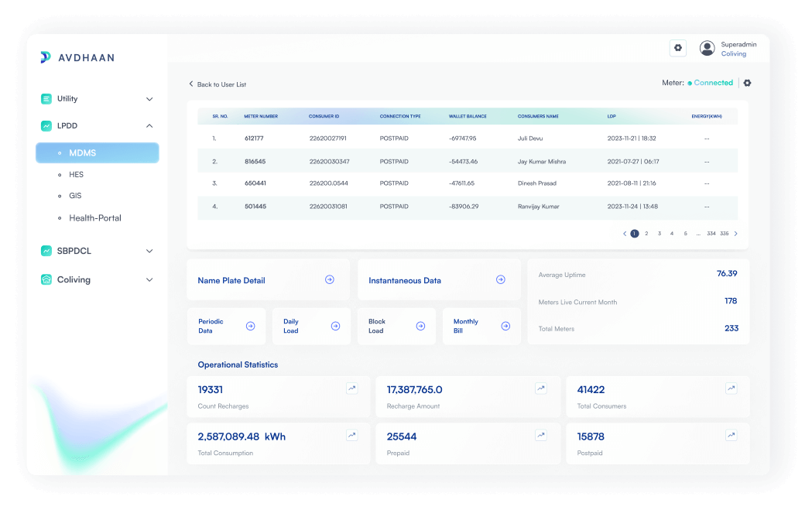Open the Coliving link under Superadmin
The width and height of the screenshot is (812, 510).
point(734,53)
